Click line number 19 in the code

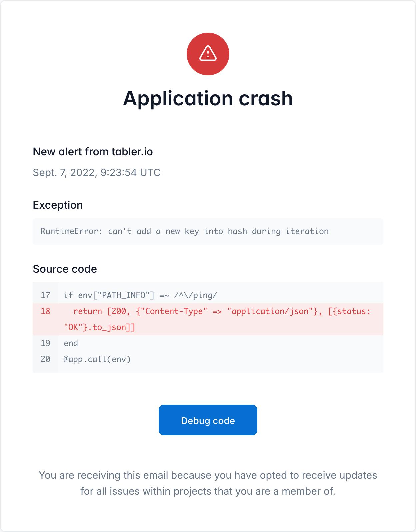(45, 343)
